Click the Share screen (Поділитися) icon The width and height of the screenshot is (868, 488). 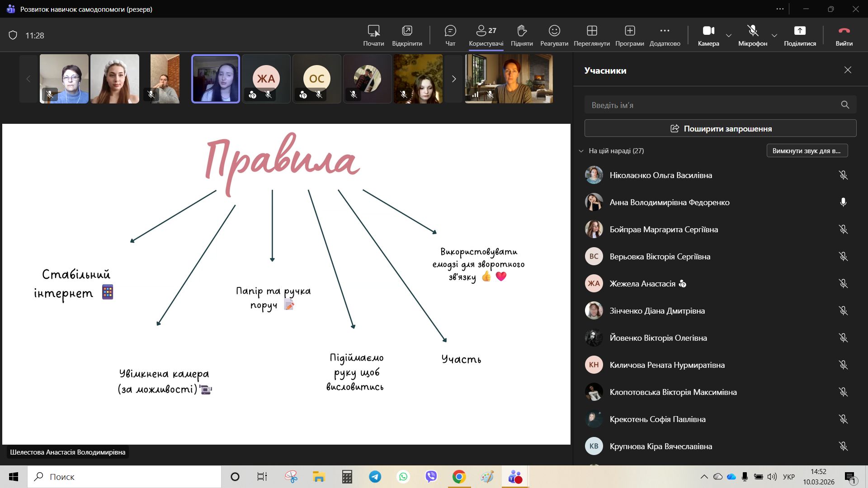(800, 31)
